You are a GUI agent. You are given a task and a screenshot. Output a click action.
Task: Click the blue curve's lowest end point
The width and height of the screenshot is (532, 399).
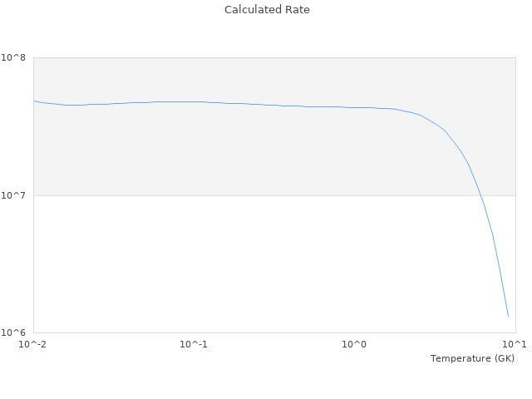tap(508, 316)
